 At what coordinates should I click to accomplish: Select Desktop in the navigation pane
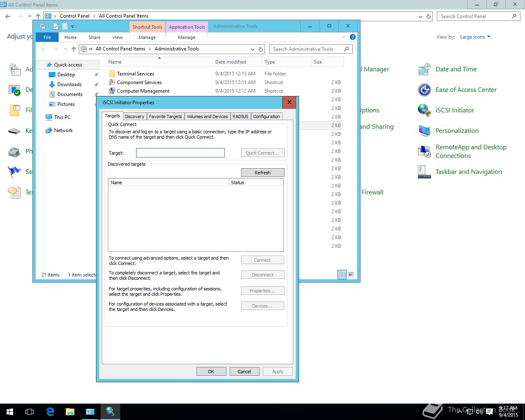(x=66, y=75)
